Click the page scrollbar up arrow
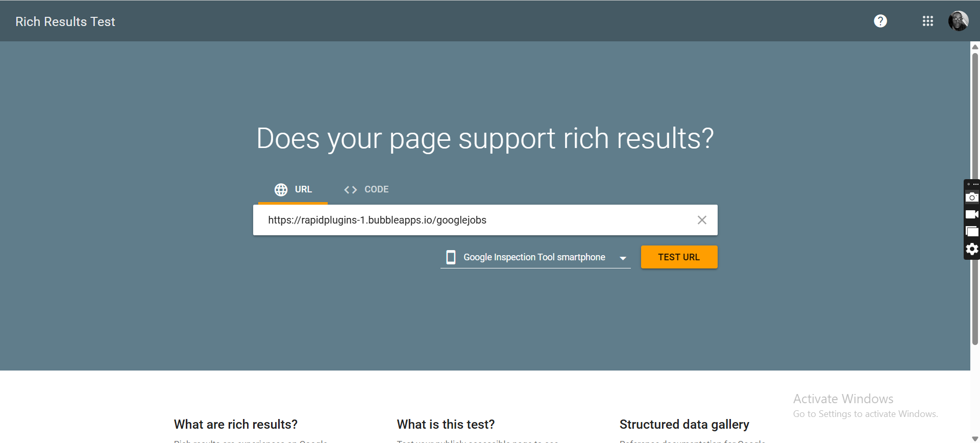980x443 pixels. (975, 47)
